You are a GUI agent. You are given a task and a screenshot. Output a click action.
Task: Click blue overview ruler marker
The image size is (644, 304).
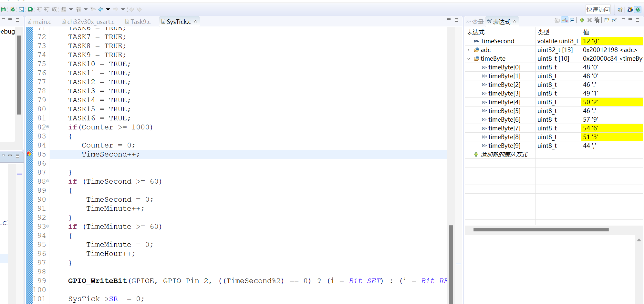click(19, 174)
